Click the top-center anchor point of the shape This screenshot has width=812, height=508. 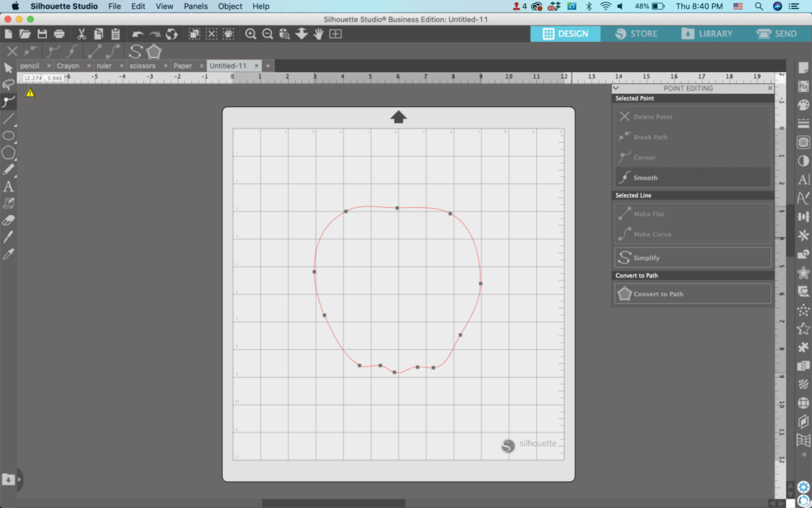pos(397,208)
